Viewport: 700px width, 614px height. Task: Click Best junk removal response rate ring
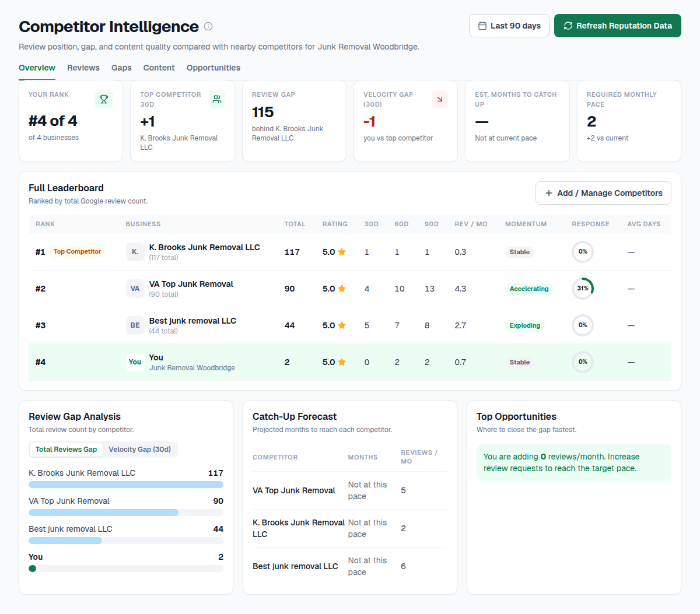tap(583, 325)
